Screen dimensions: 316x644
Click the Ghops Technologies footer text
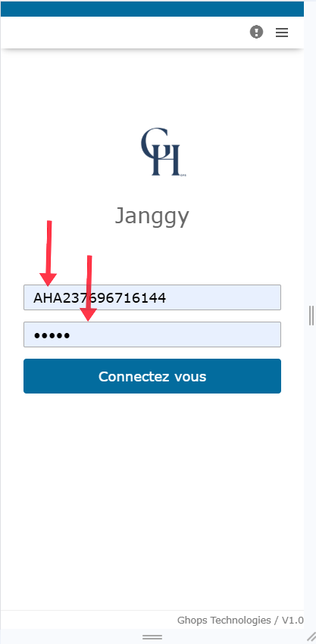tap(224, 621)
